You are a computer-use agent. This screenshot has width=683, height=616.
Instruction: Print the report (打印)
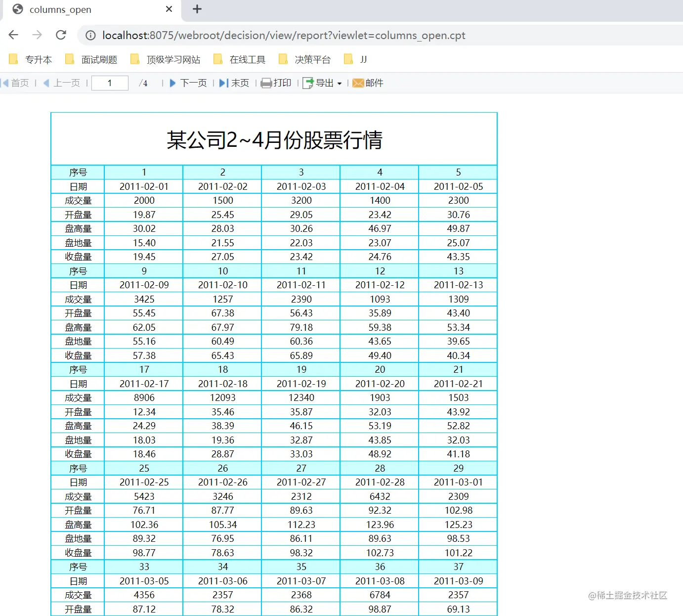pyautogui.click(x=276, y=83)
